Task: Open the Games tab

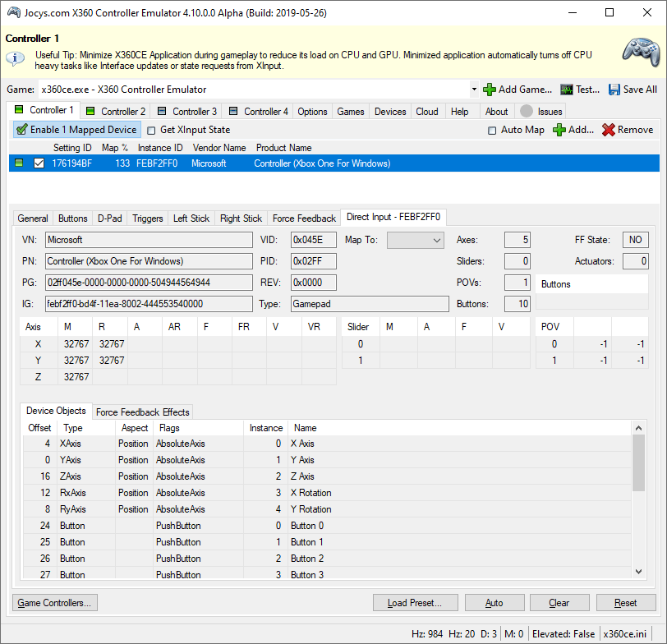Action: (351, 112)
